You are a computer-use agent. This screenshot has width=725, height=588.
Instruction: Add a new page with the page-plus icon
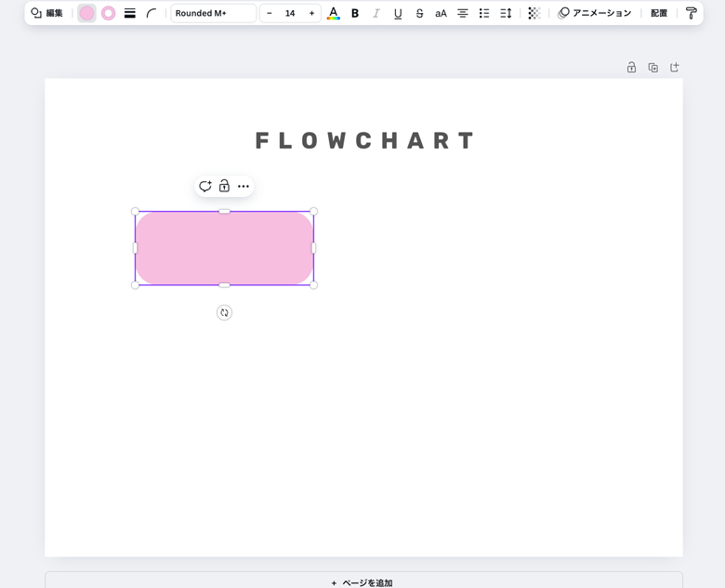pyautogui.click(x=675, y=68)
